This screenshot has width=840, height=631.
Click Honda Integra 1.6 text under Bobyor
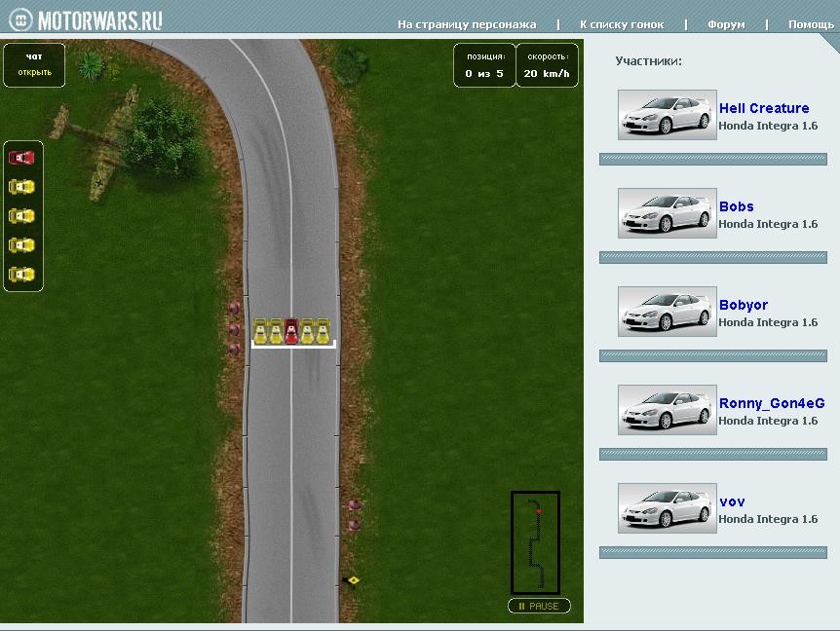click(768, 322)
